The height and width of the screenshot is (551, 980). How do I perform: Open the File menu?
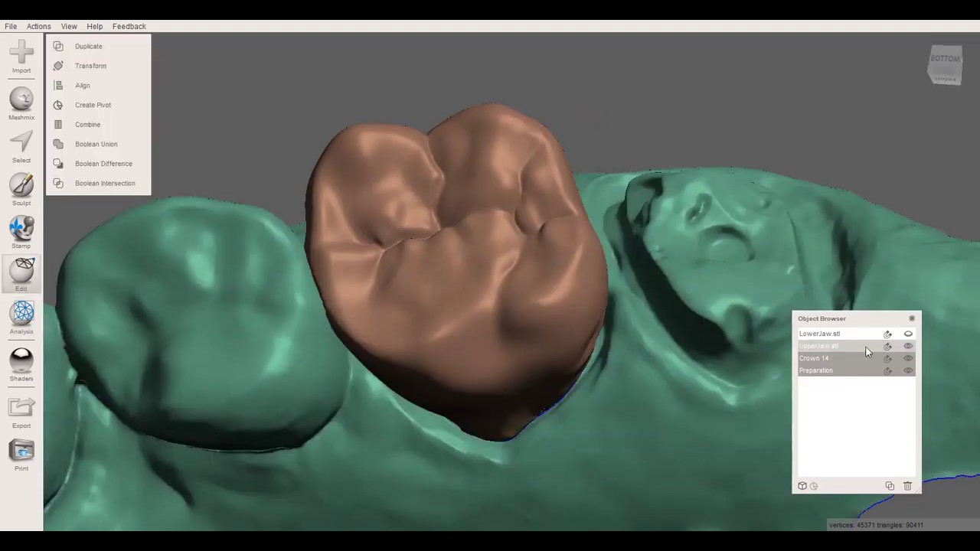tap(11, 26)
